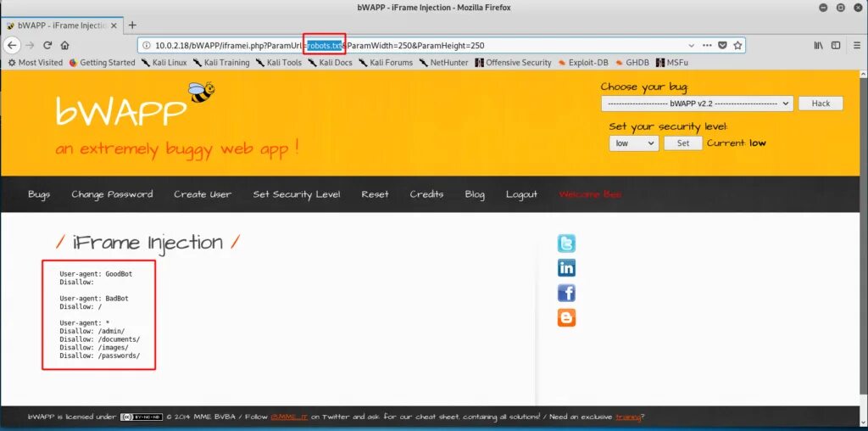Screen dimensions: 868x431
Task: Save the page to Pocket
Action: (x=722, y=46)
